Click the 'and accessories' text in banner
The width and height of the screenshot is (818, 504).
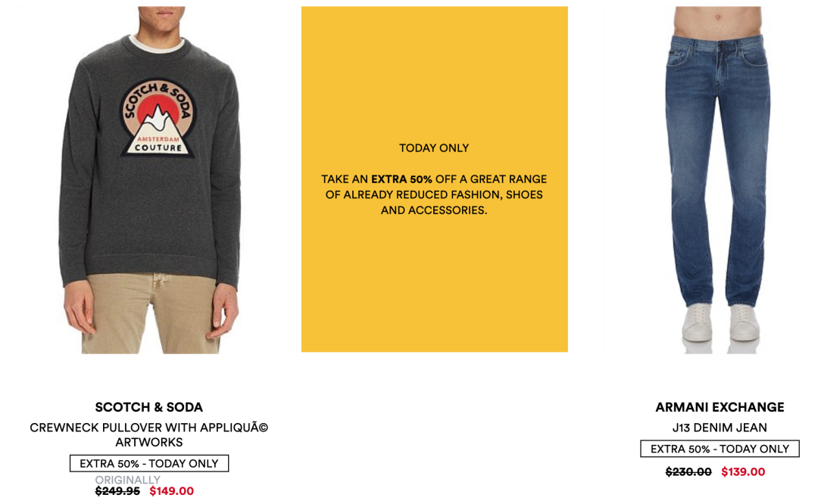[434, 210]
